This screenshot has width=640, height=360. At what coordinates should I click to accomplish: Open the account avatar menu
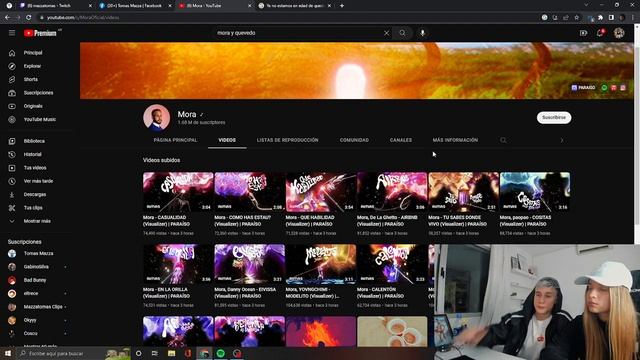click(619, 33)
